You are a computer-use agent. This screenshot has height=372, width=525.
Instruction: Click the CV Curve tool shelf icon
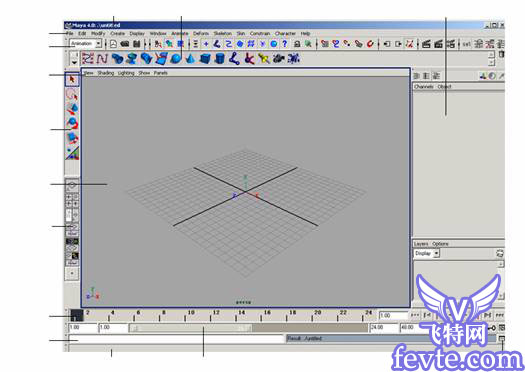tap(87, 59)
